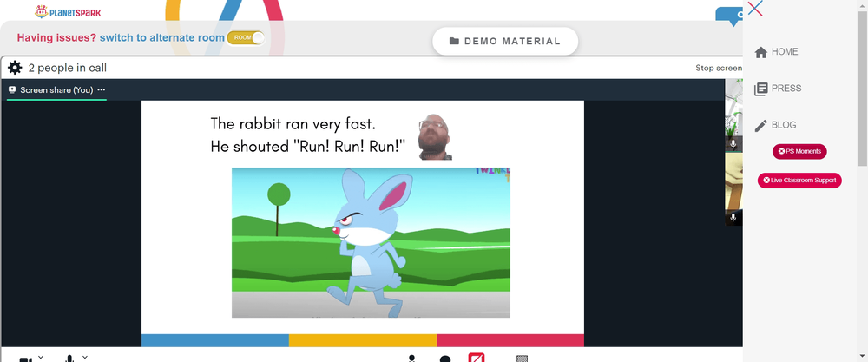Select the lower participant video tile

(734, 189)
